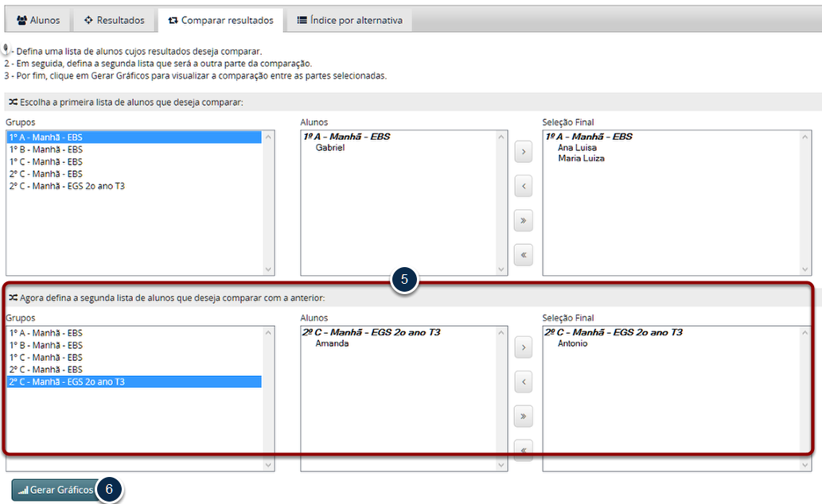Viewport: 822px width, 504px height.
Task: Click single left arrow in first list
Action: click(523, 187)
